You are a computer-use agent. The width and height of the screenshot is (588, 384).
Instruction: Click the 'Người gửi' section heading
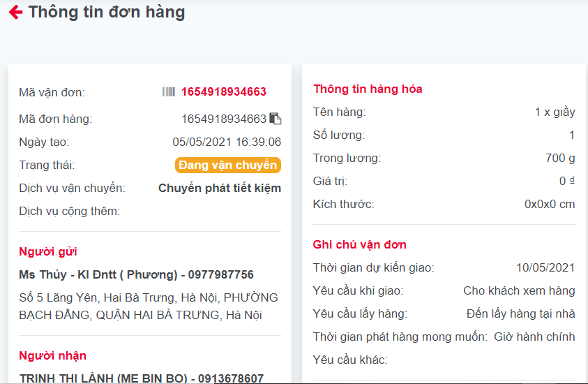[x=47, y=251]
